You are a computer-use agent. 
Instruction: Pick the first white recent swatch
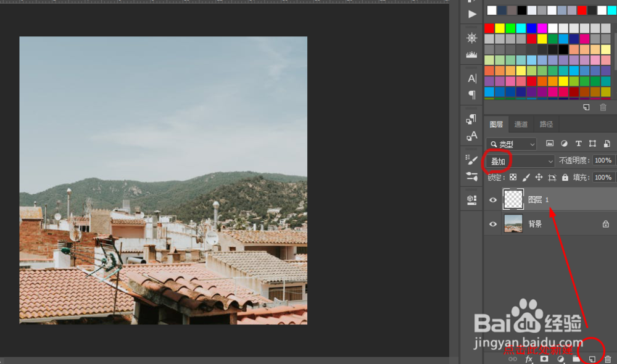coord(492,10)
